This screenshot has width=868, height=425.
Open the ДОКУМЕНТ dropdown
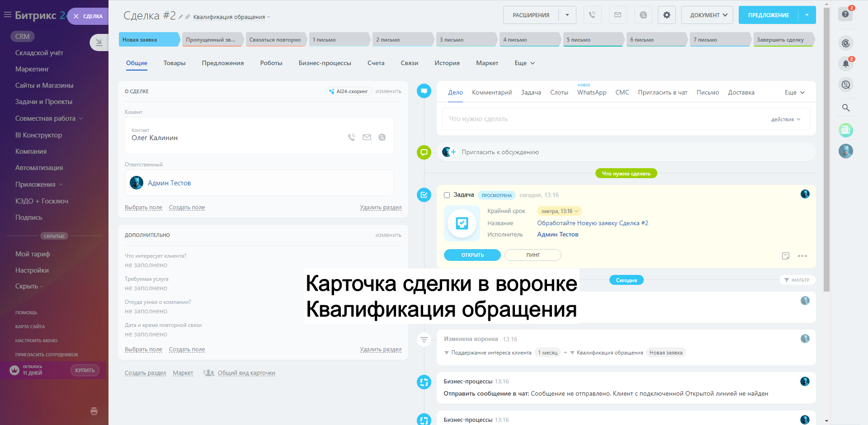coord(707,15)
